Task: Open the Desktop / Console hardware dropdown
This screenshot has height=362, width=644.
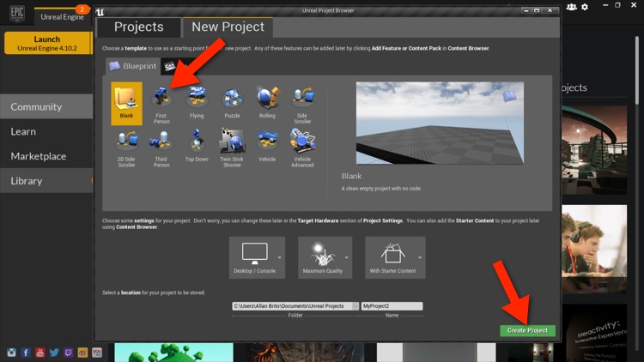Action: pos(257,257)
